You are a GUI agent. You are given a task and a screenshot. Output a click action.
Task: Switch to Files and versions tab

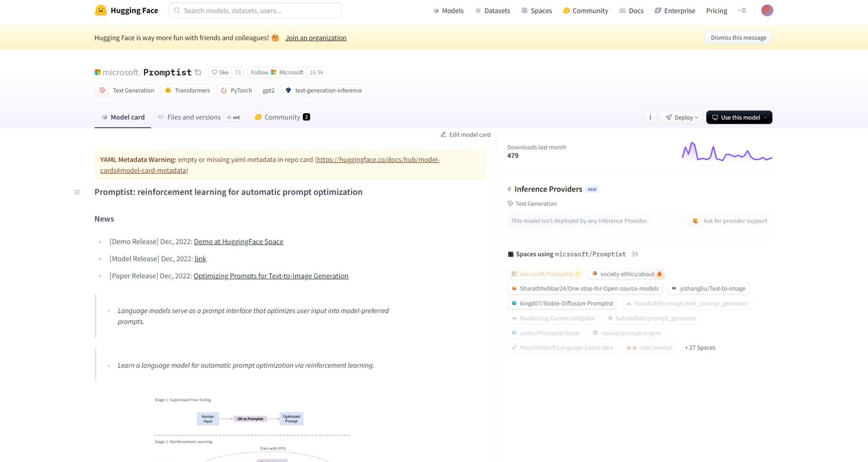pyautogui.click(x=193, y=117)
